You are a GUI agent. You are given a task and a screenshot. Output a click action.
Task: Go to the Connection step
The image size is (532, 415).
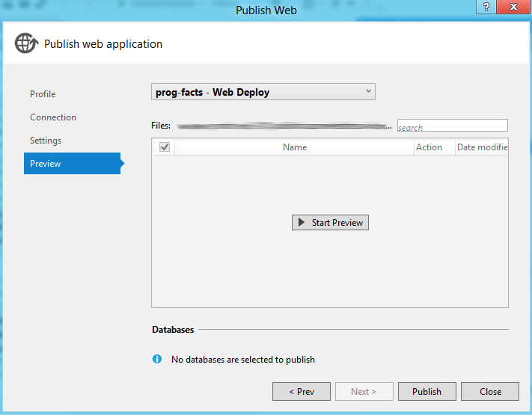pyautogui.click(x=53, y=117)
